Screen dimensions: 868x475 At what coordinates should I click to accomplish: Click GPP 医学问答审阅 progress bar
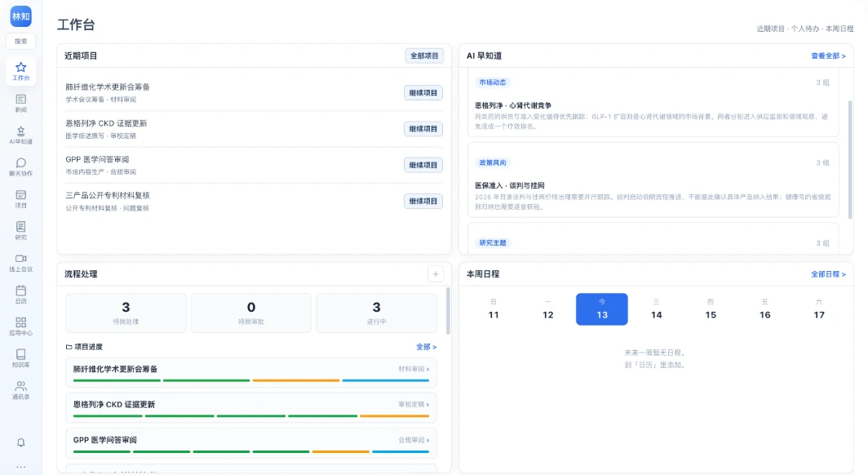[x=250, y=452]
